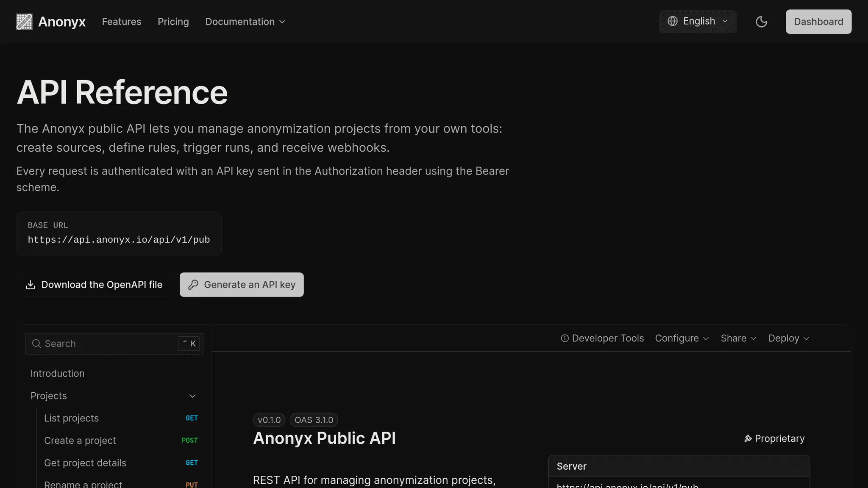Click the Ctrl K shortcut badge
This screenshot has width=868, height=488.
coord(189,344)
